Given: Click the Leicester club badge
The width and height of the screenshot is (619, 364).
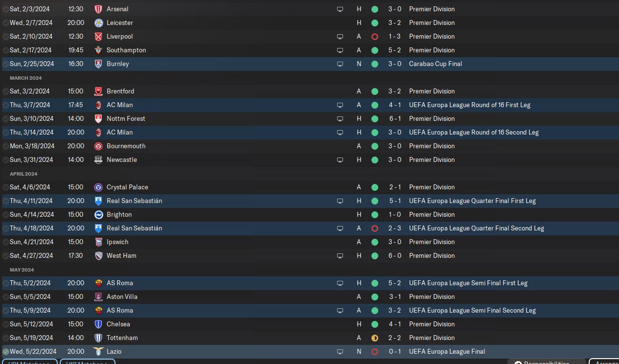Looking at the screenshot, I should click(98, 23).
